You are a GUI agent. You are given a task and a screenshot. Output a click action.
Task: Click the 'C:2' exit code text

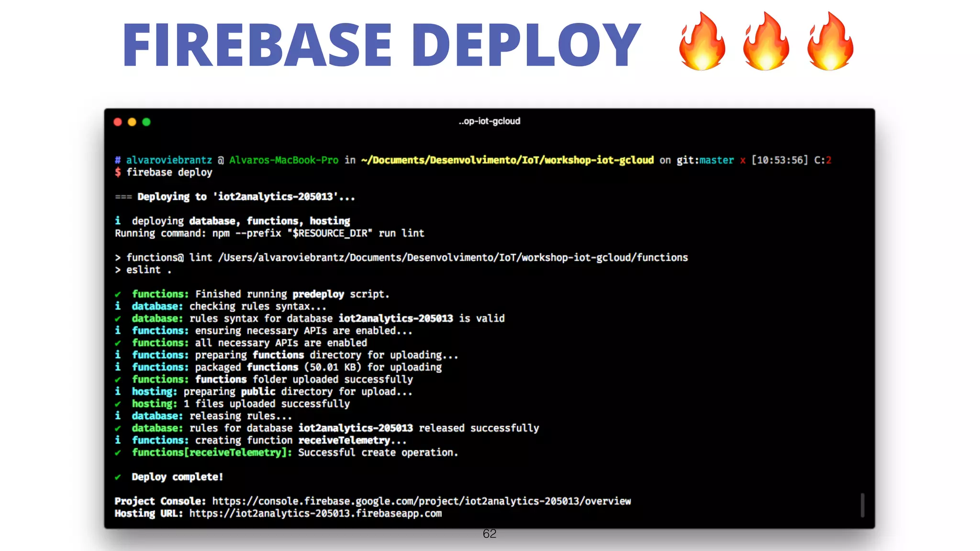[x=823, y=160]
